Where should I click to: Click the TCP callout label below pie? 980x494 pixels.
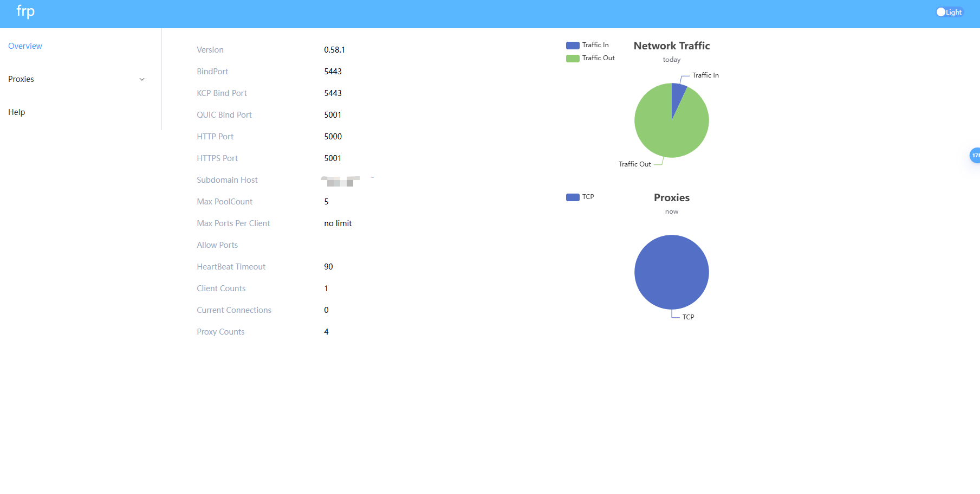click(688, 317)
